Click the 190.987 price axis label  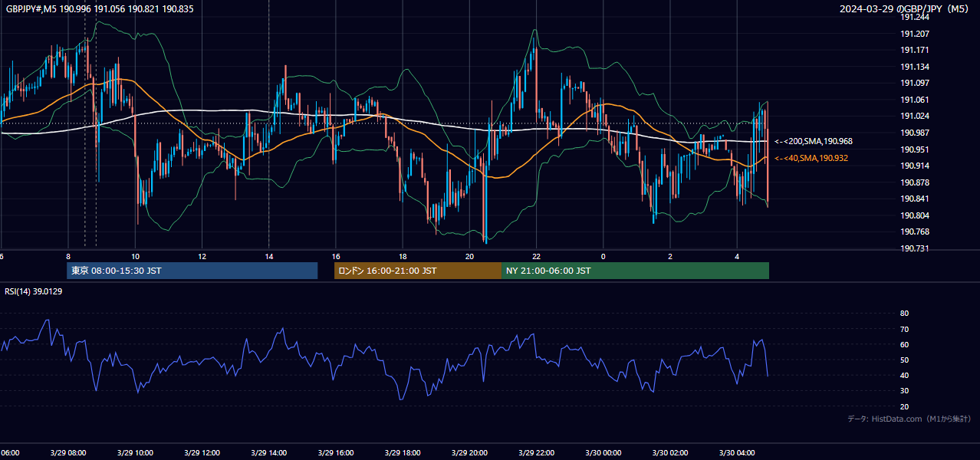click(915, 133)
